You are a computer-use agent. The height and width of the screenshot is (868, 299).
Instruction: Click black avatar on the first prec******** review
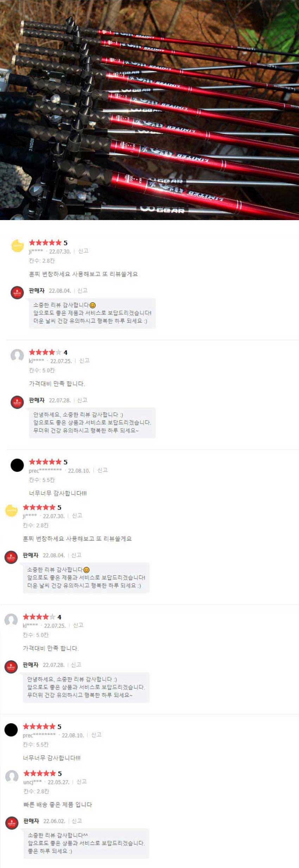[x=17, y=465]
